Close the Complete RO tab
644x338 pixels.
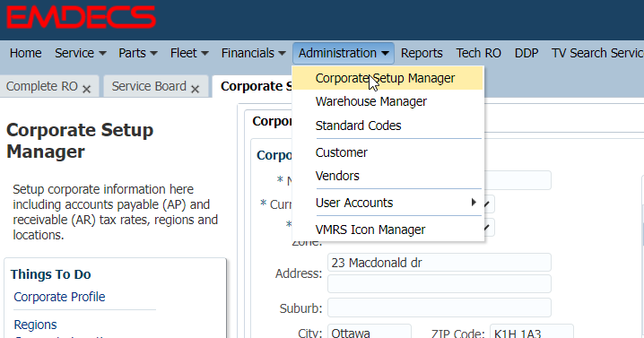click(86, 89)
